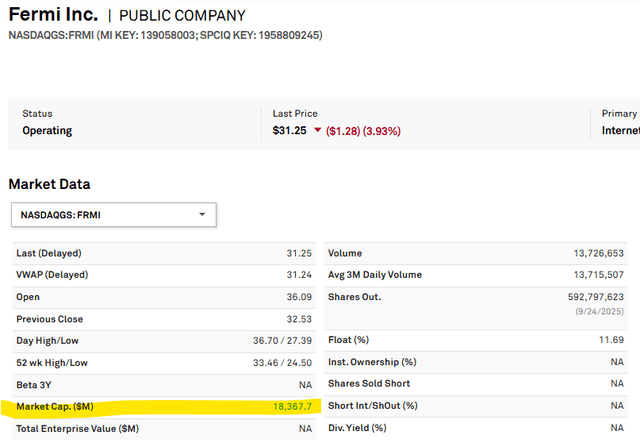Click the dropdown arrow in the exchange selector
Viewport: 640px width, 443px height.
[202, 214]
